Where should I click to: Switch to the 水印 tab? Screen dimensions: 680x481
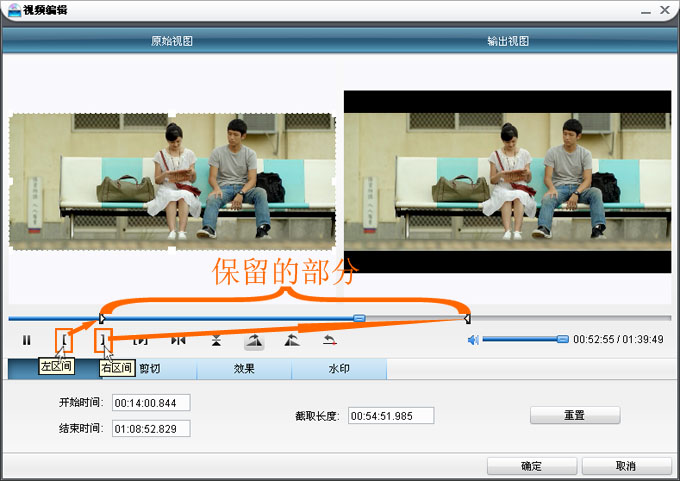pyautogui.click(x=339, y=369)
